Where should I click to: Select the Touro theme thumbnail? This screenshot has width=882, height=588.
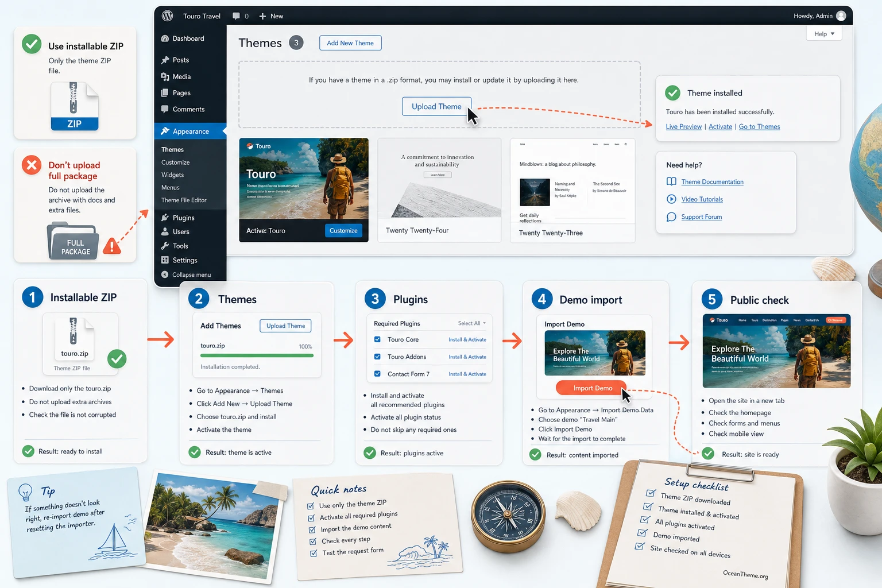304,179
